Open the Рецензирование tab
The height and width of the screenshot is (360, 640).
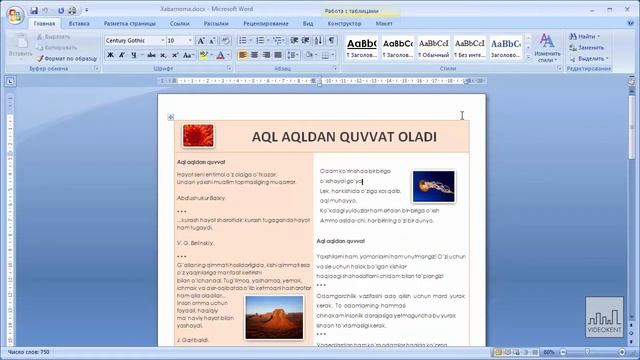266,24
